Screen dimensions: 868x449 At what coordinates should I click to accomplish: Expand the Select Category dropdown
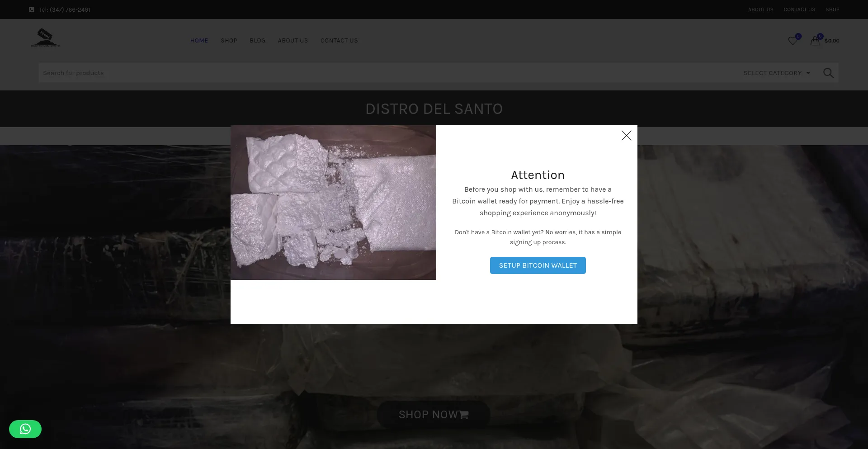pos(776,73)
